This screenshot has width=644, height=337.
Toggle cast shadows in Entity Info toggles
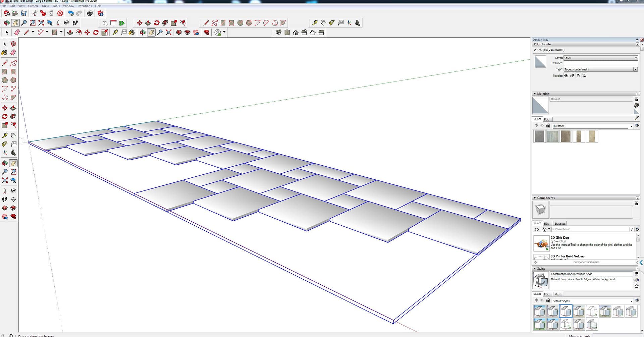(584, 76)
